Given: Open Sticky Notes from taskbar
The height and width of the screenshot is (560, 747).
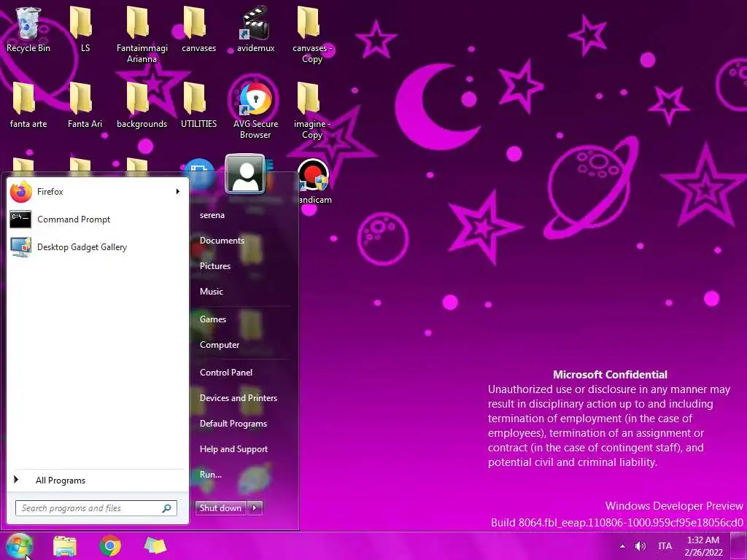Looking at the screenshot, I should 155,546.
